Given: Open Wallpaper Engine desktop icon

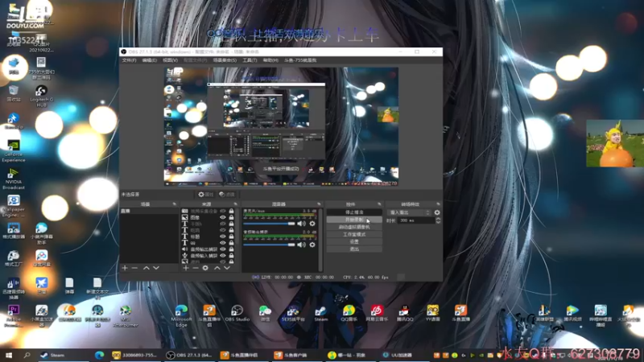Looking at the screenshot, I should [14, 206].
